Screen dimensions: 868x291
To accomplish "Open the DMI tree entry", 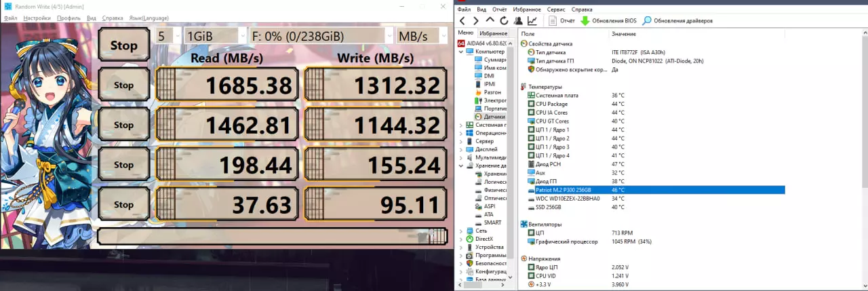I will [x=485, y=76].
